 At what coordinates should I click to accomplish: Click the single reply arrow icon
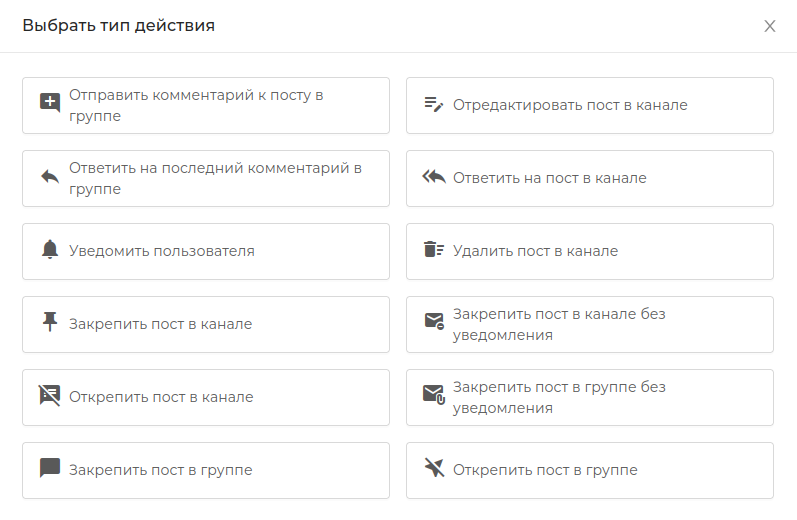[x=50, y=177]
